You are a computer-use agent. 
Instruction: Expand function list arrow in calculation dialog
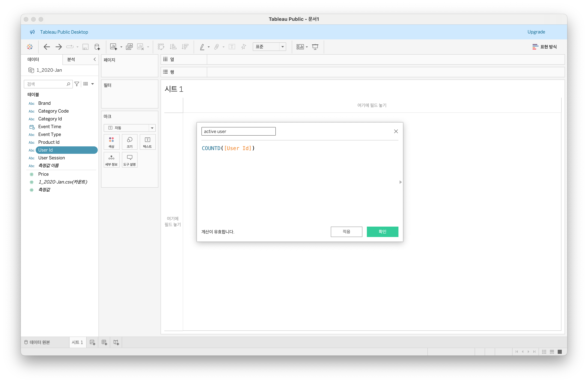(400, 182)
